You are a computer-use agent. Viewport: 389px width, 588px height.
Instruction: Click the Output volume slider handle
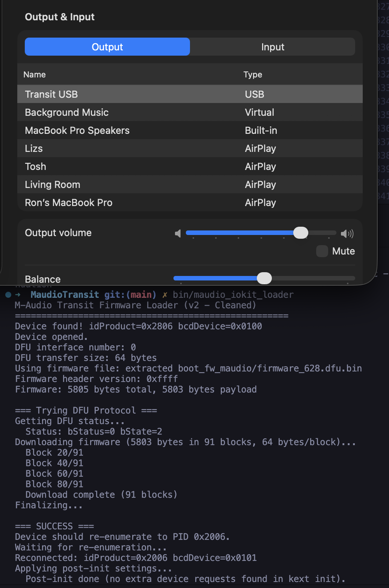tap(300, 233)
